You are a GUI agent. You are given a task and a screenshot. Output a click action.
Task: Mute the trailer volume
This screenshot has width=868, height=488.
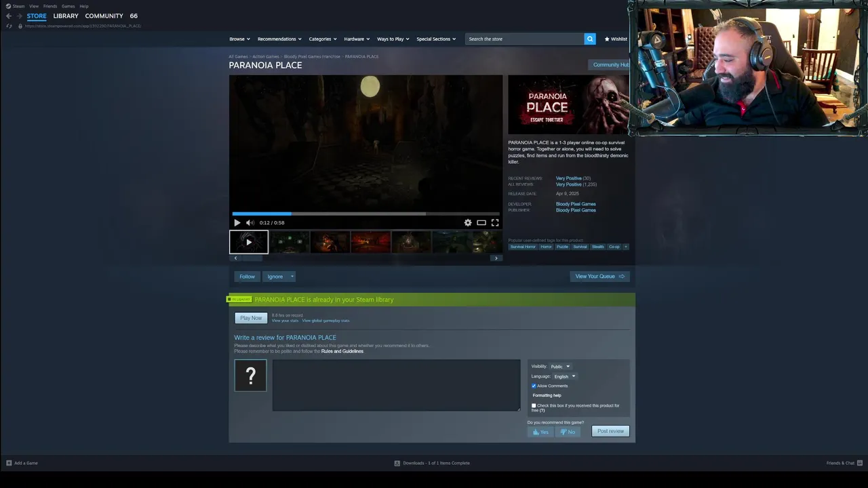[x=250, y=222]
